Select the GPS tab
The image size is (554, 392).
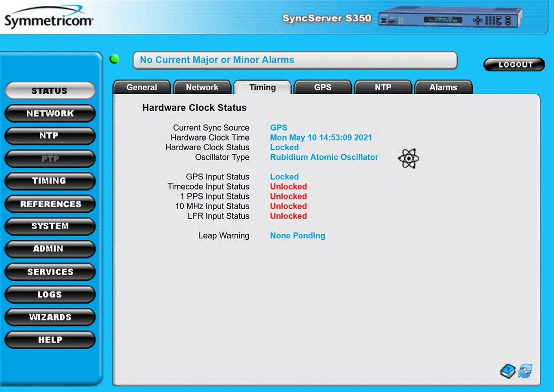click(323, 87)
